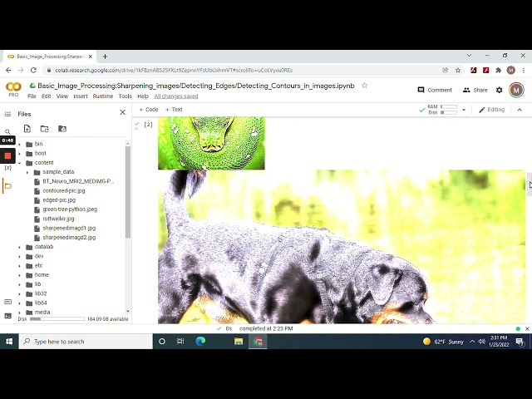Open the Tools menu

pos(125,96)
